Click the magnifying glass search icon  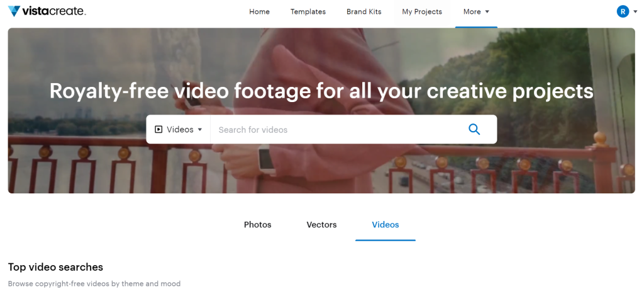[x=474, y=129]
